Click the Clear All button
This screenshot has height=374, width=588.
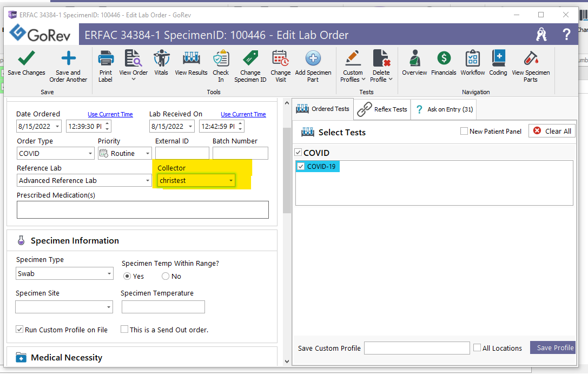pyautogui.click(x=551, y=130)
